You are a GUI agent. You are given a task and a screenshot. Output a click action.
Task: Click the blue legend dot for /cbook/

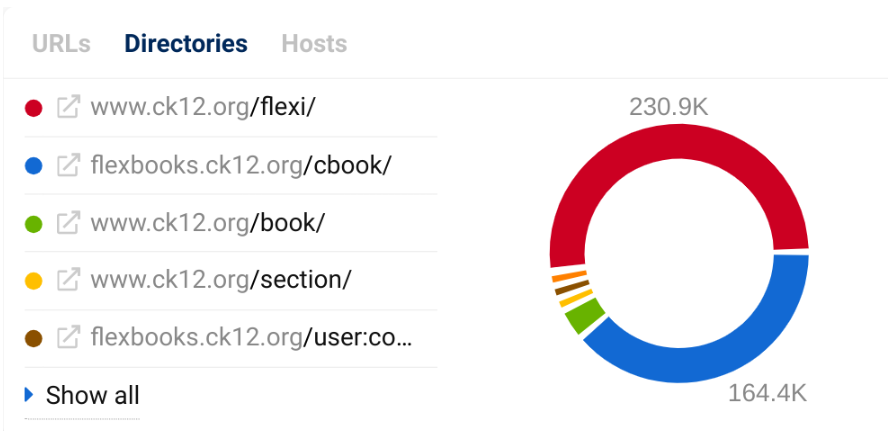pos(34,165)
